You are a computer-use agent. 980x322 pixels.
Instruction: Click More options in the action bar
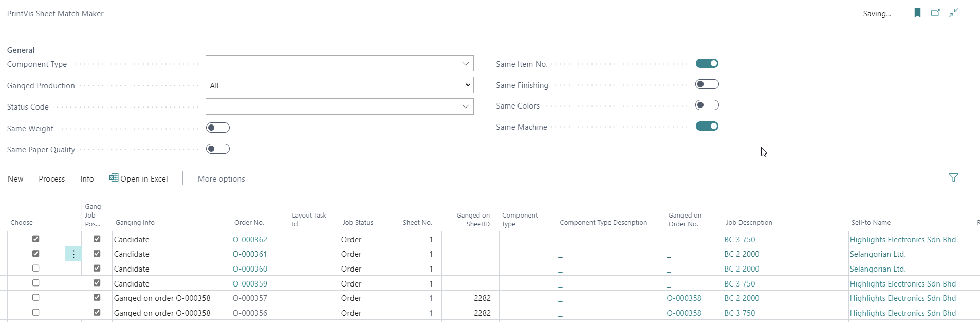pos(221,179)
